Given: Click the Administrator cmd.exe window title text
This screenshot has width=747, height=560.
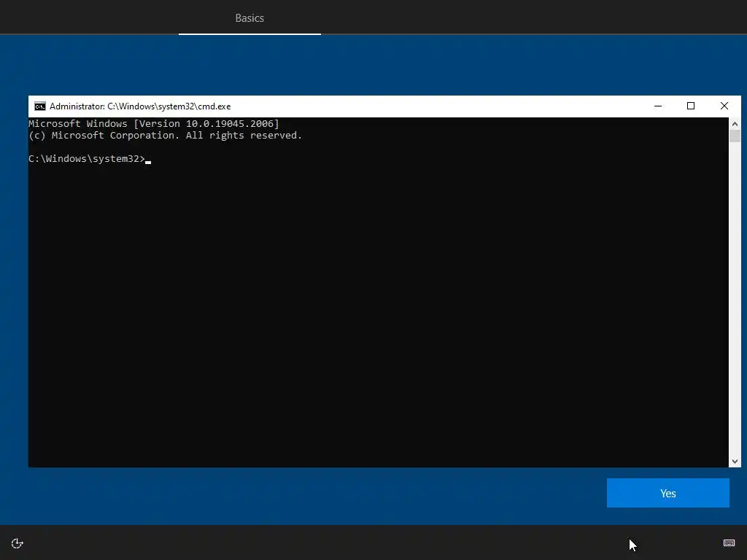Looking at the screenshot, I should (x=140, y=106).
